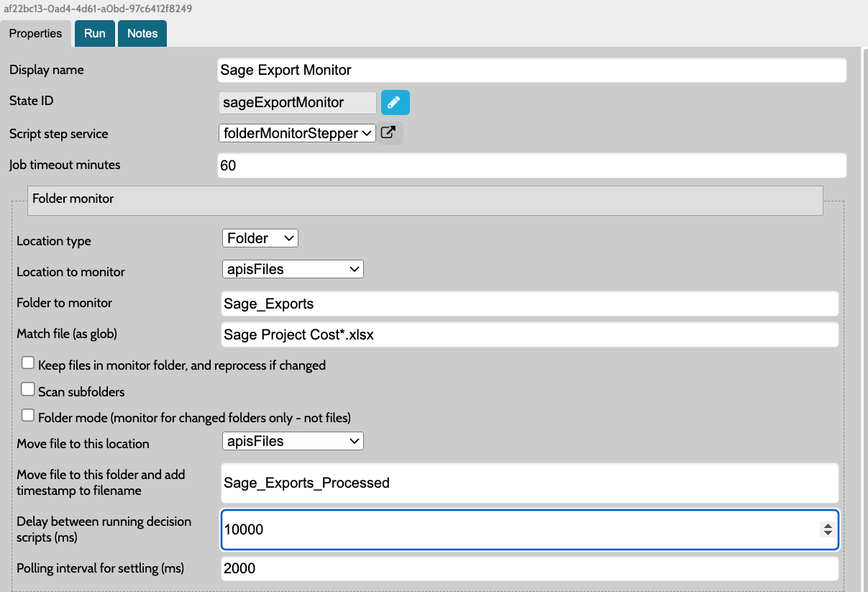Focus the Job timeout minutes field
This screenshot has height=592, width=868.
tap(531, 165)
